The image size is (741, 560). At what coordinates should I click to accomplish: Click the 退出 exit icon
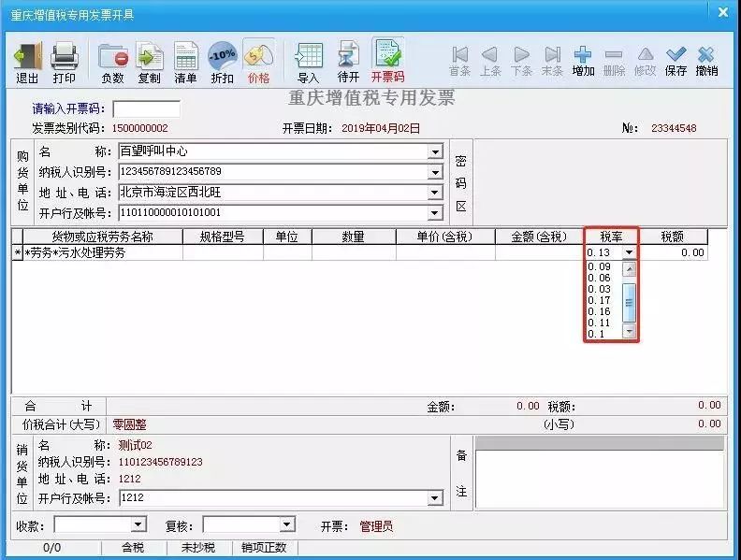point(27,62)
